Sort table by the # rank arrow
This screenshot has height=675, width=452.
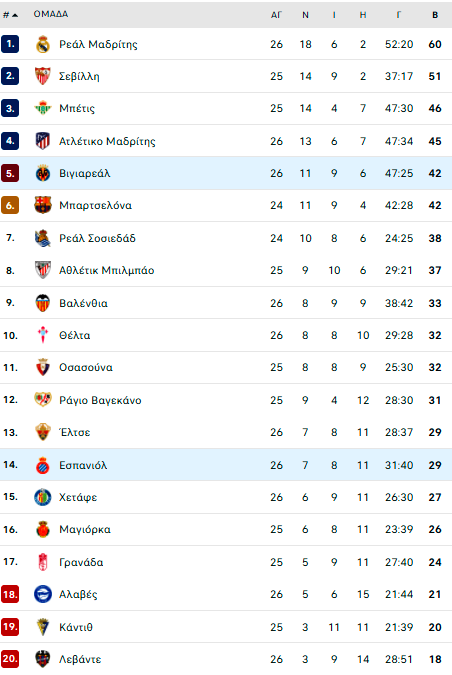(10, 15)
